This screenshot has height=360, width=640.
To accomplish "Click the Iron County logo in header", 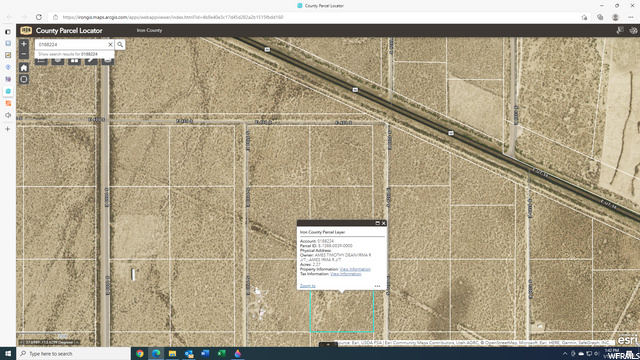I will click(26, 30).
